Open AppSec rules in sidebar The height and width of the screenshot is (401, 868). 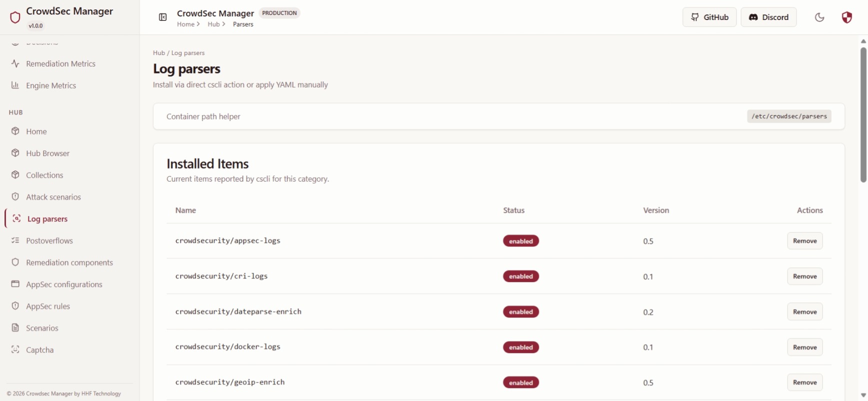pos(48,306)
